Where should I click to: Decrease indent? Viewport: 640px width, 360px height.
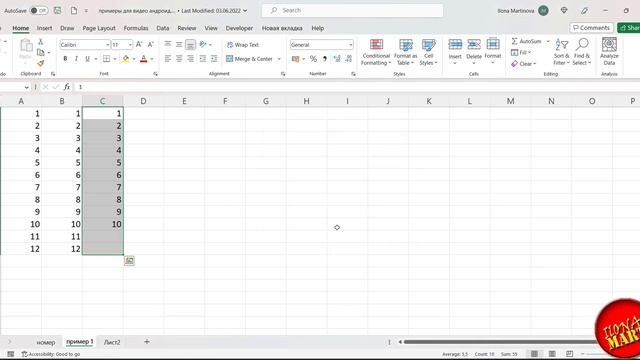click(x=203, y=59)
